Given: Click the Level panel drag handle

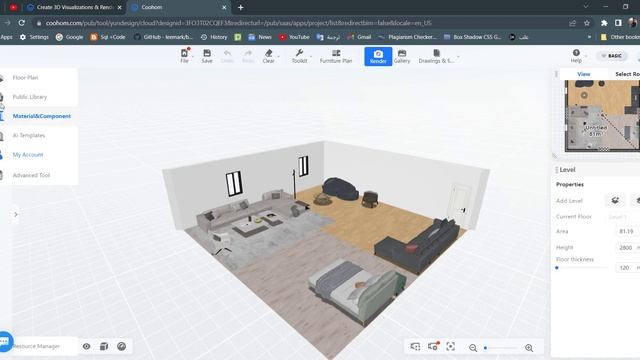Looking at the screenshot, I should coord(556,170).
